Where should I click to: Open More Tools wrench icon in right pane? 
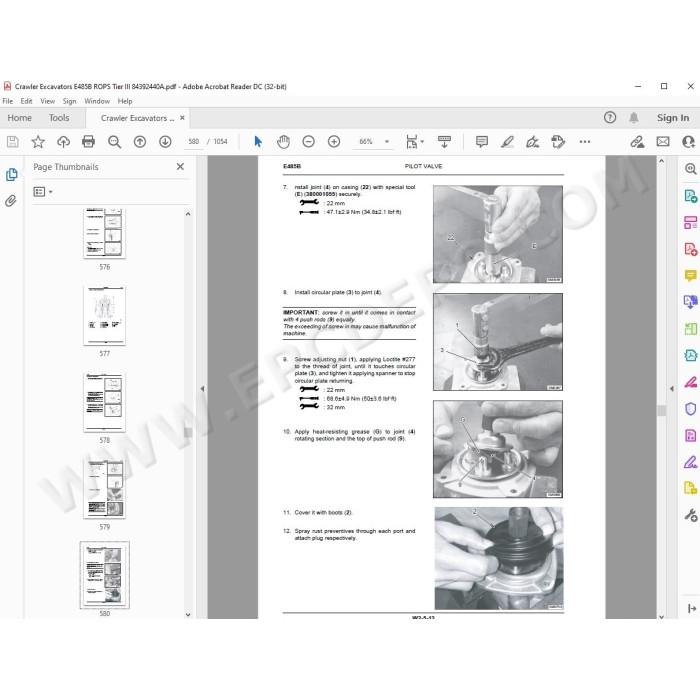pyautogui.click(x=690, y=515)
